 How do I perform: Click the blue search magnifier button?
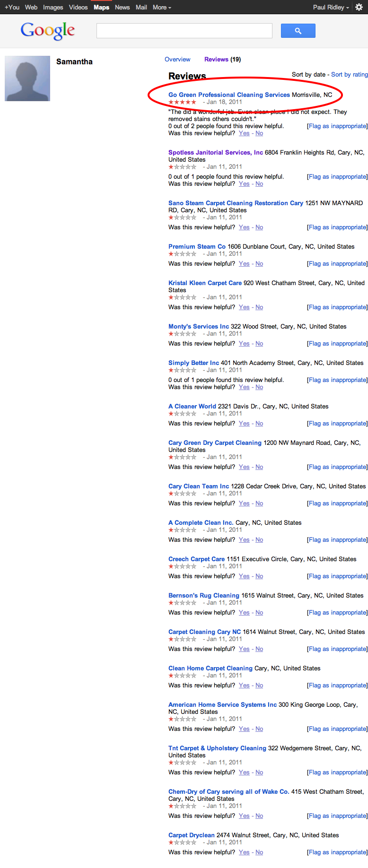pos(298,31)
